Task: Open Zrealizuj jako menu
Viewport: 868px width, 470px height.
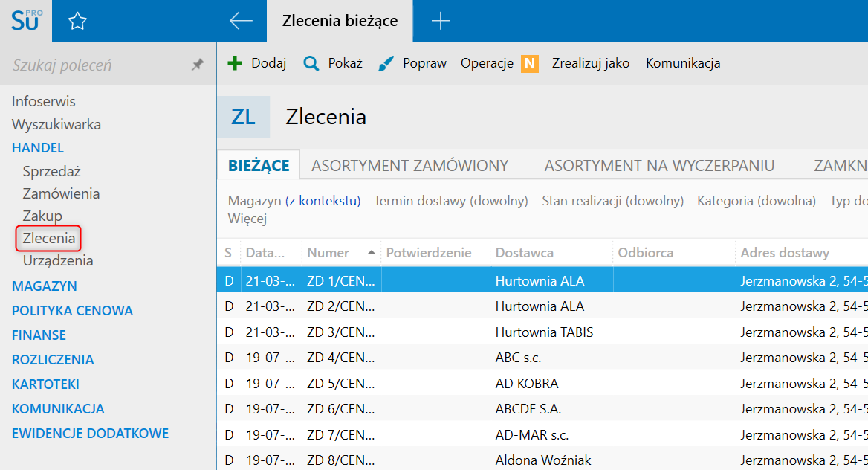Action: pyautogui.click(x=591, y=63)
